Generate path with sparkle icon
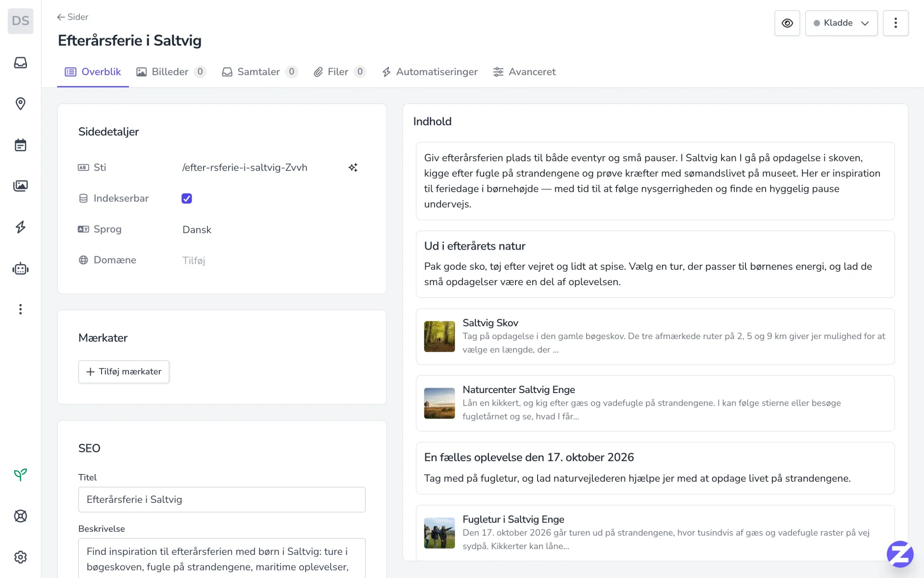This screenshot has width=924, height=578. tap(353, 168)
